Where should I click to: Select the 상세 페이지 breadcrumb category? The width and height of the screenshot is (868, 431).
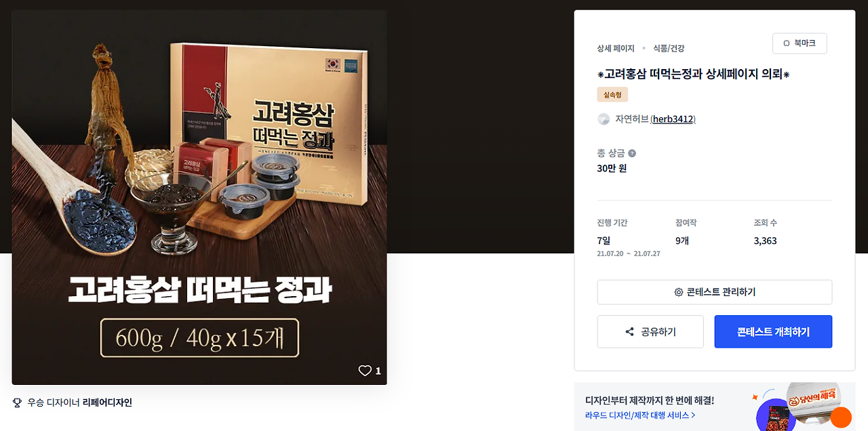coord(616,49)
